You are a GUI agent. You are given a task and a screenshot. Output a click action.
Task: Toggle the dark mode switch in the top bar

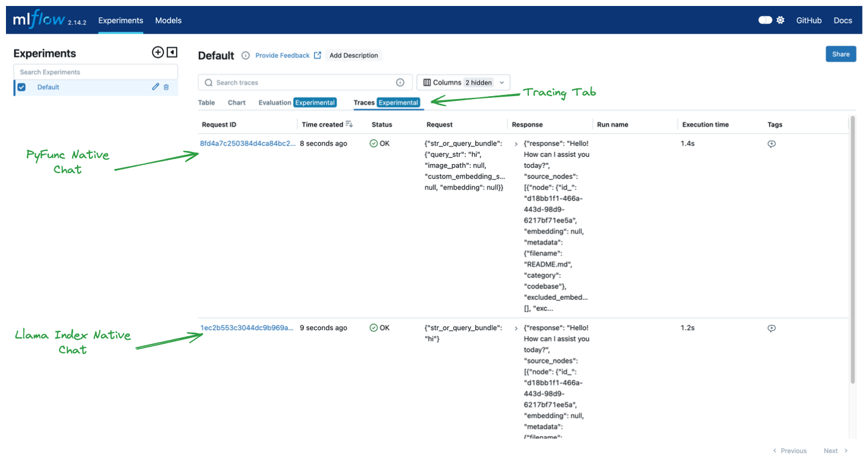[765, 19]
